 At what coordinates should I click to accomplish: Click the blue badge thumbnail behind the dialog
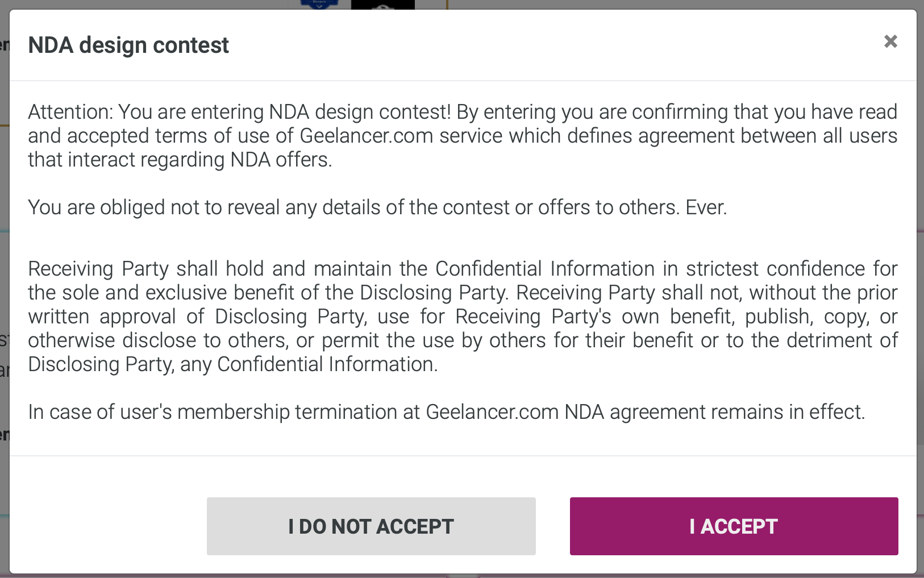[x=319, y=4]
